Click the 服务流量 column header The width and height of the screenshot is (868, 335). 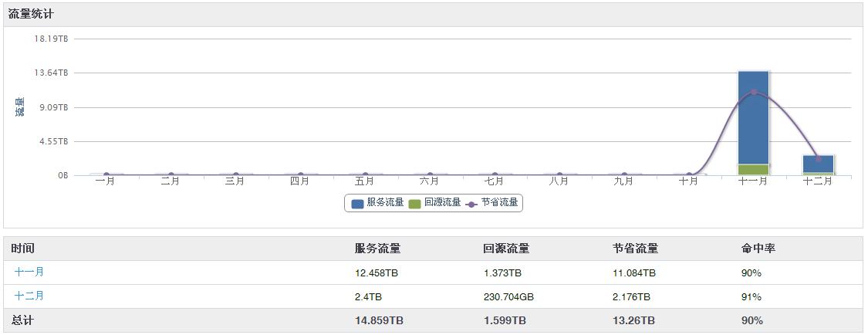pos(377,249)
